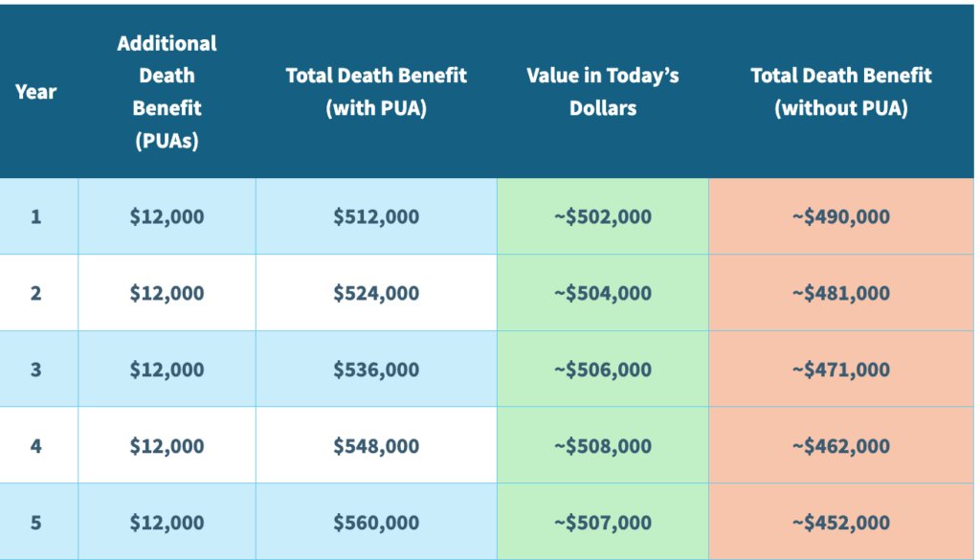Viewport: 980px width, 560px height.
Task: Select the Value in Today's Dollars header
Action: click(603, 92)
